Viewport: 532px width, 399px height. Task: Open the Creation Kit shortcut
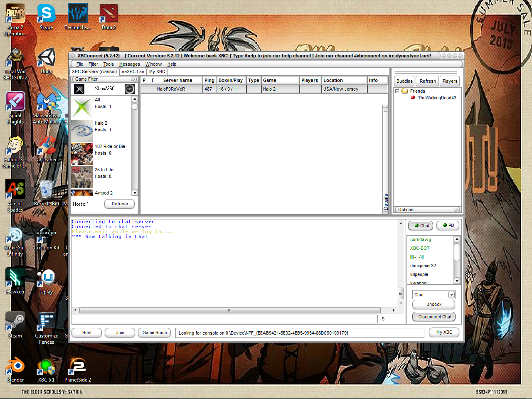point(46,237)
